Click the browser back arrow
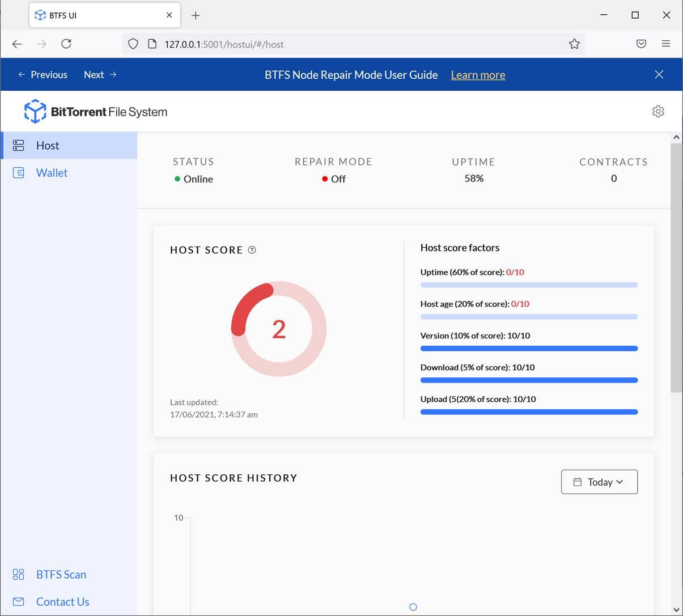Viewport: 683px width, 616px height. pos(17,44)
